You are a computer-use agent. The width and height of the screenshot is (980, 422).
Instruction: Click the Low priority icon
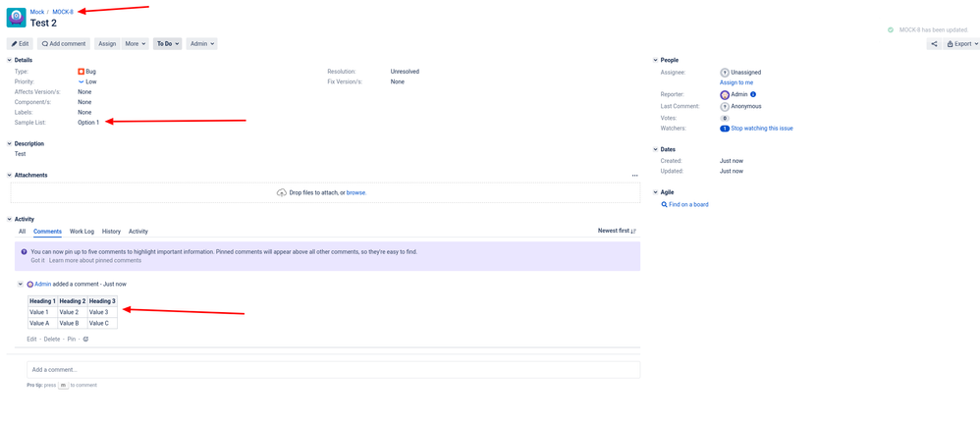tap(82, 81)
